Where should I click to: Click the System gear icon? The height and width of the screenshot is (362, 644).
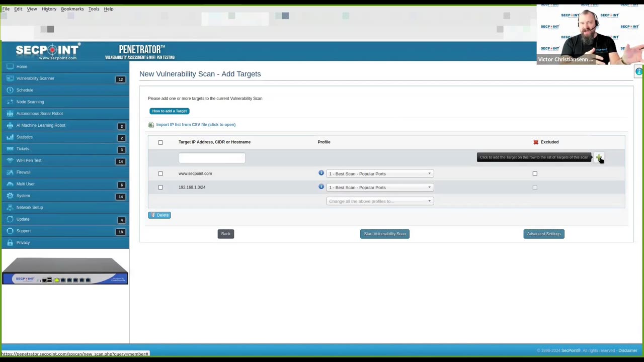point(10,196)
